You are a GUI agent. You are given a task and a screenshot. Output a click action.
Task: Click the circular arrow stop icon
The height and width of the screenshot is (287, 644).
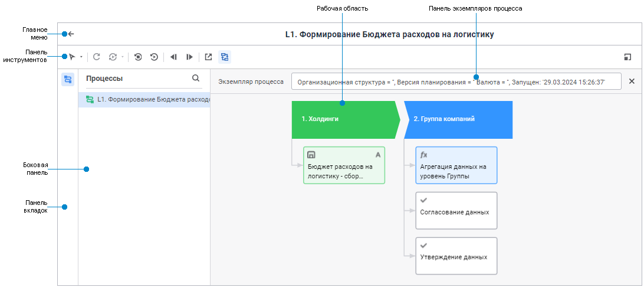(x=138, y=57)
